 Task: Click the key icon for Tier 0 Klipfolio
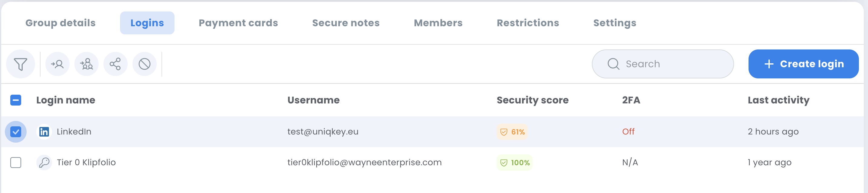[x=44, y=163]
